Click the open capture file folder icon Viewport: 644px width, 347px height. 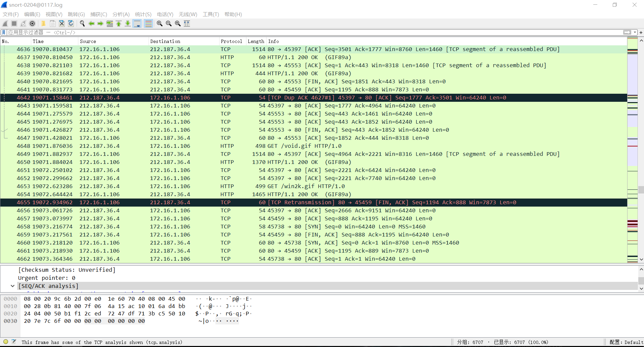tap(43, 24)
